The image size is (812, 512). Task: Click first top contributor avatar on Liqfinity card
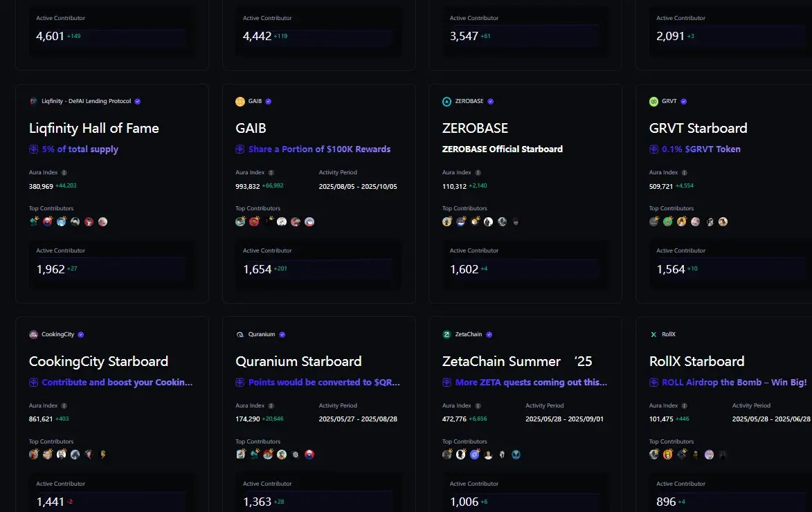[34, 221]
